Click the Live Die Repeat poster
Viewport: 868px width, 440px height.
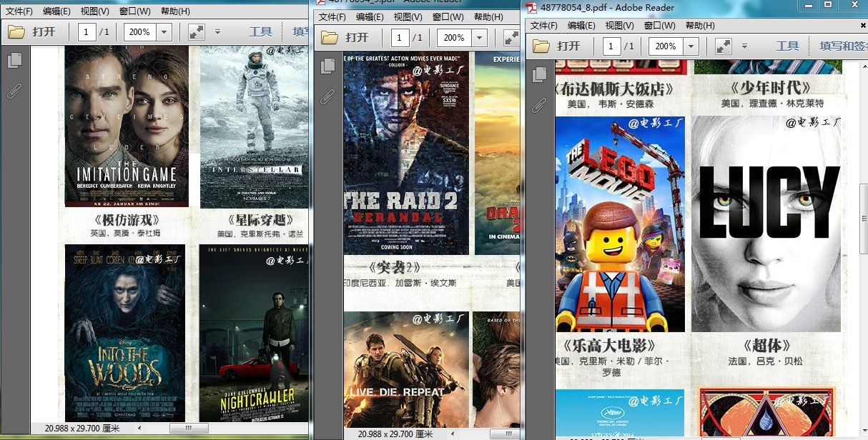pos(406,369)
